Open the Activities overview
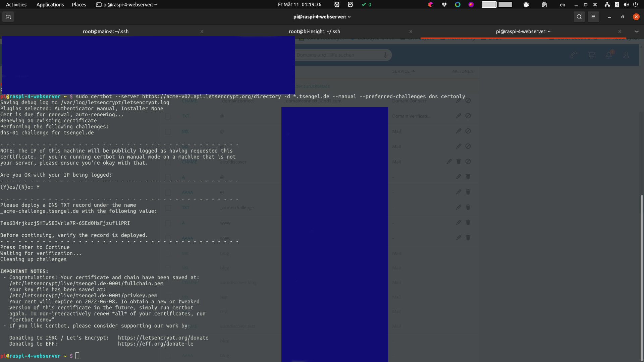 coord(16,4)
